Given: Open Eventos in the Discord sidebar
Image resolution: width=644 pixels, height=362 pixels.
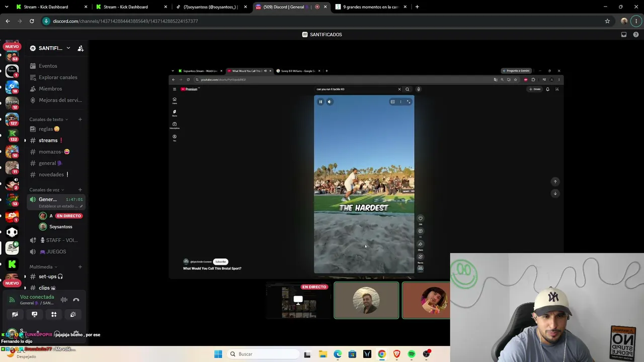Looking at the screenshot, I should [x=48, y=66].
